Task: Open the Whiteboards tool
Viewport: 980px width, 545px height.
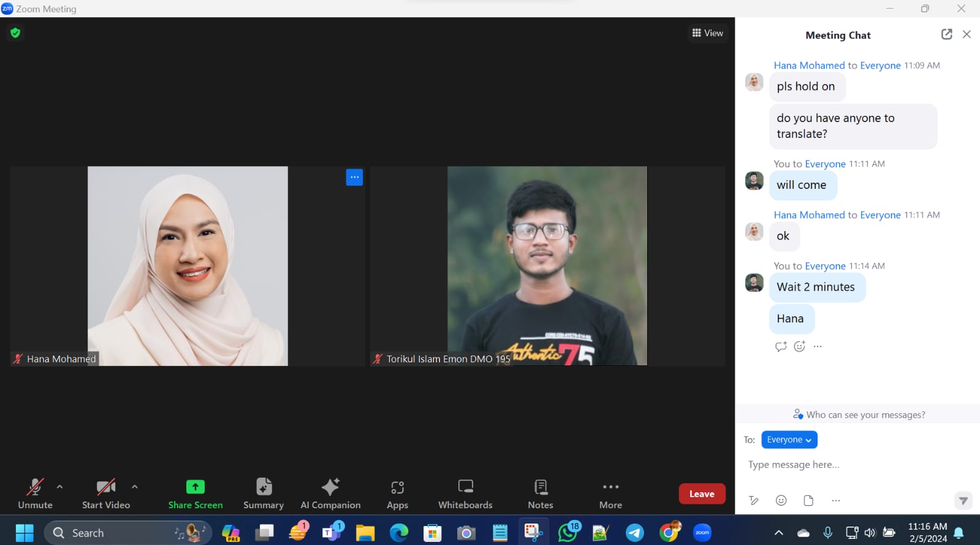Action: pyautogui.click(x=465, y=493)
